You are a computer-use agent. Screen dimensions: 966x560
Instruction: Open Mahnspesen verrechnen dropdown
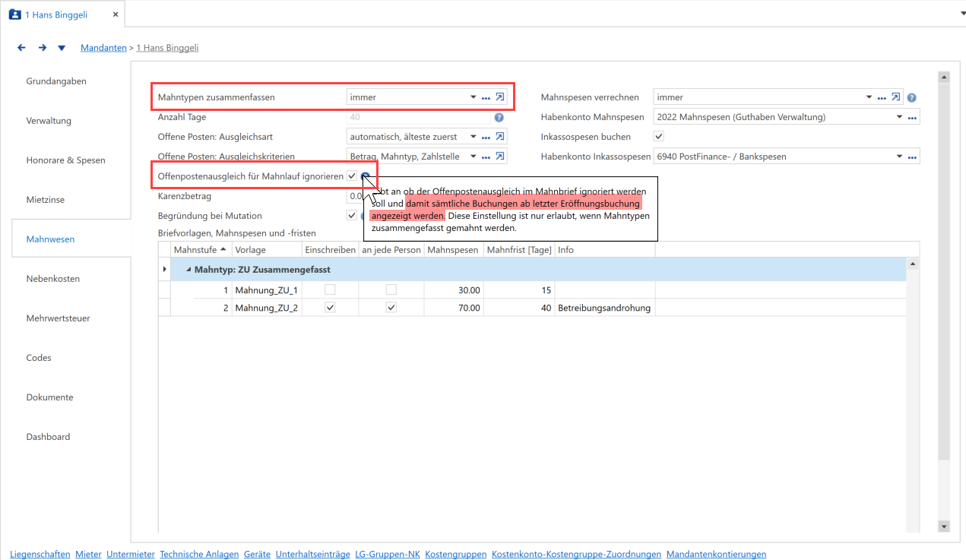(x=869, y=97)
